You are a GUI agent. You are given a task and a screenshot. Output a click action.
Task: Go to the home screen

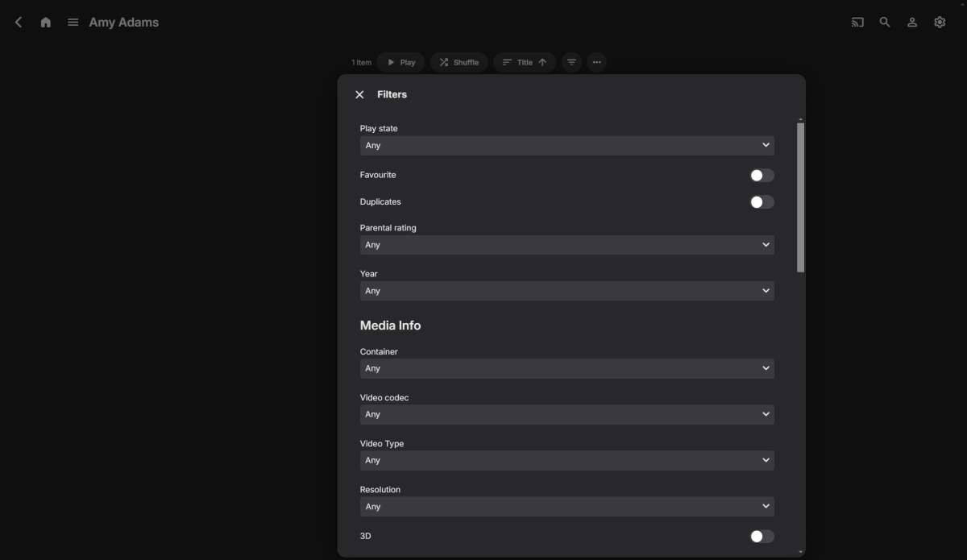[x=45, y=22]
